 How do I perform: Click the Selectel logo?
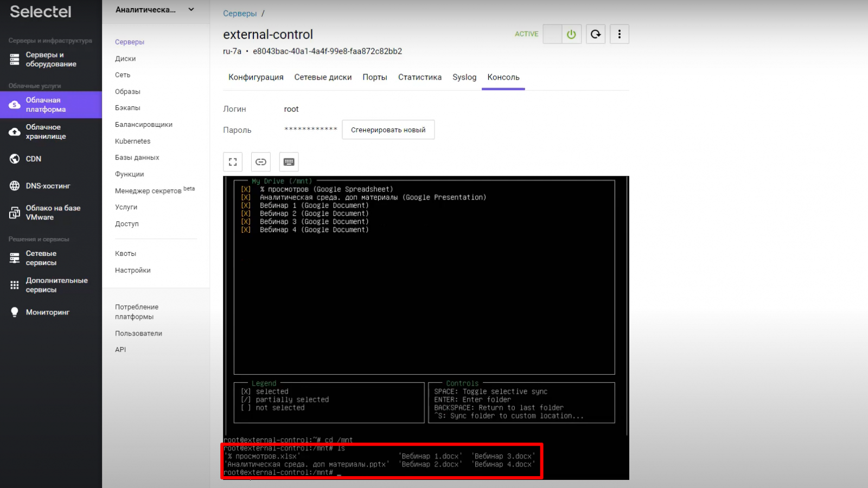pos(41,12)
